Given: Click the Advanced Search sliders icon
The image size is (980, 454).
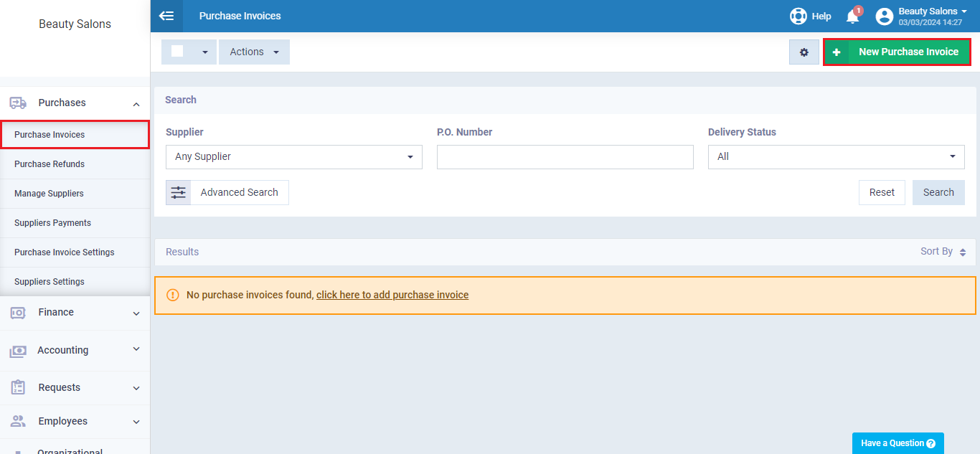Looking at the screenshot, I should point(178,192).
